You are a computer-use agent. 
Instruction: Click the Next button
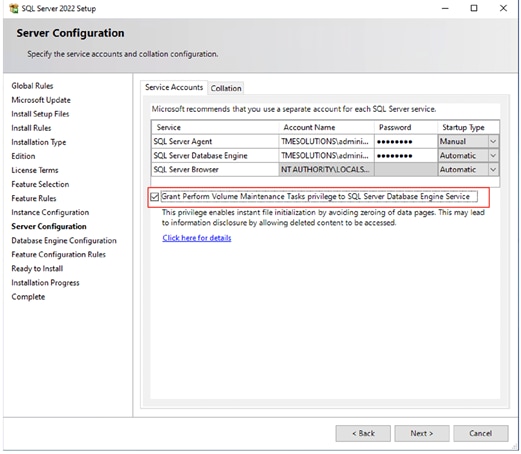pyautogui.click(x=422, y=433)
